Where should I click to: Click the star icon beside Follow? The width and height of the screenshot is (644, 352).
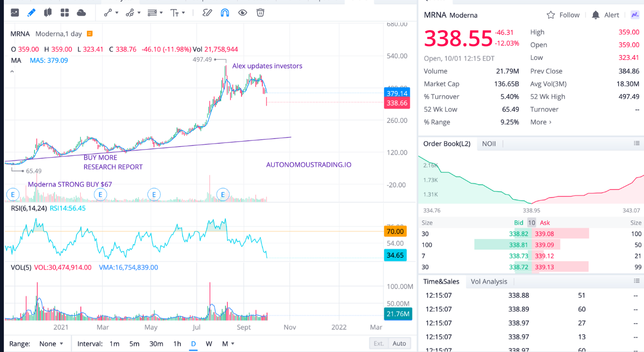pyautogui.click(x=550, y=15)
